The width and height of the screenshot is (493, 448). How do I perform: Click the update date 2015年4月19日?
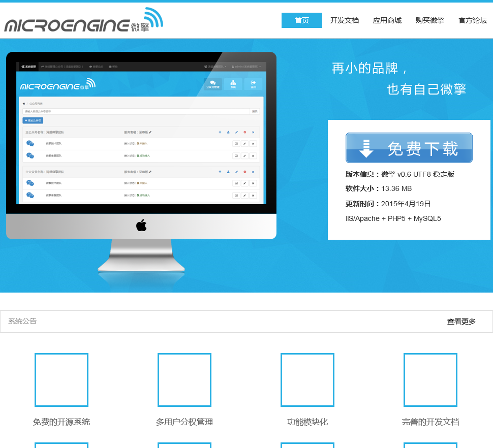click(x=406, y=204)
